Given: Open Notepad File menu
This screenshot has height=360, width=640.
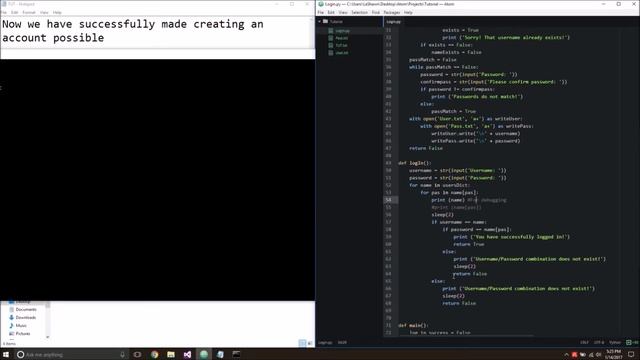Looking at the screenshot, I should (x=4, y=13).
